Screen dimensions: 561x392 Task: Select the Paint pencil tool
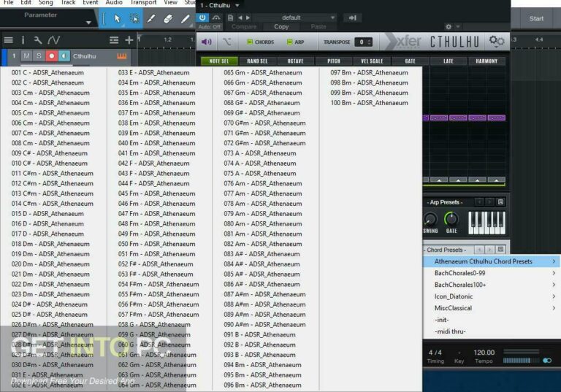click(x=185, y=18)
